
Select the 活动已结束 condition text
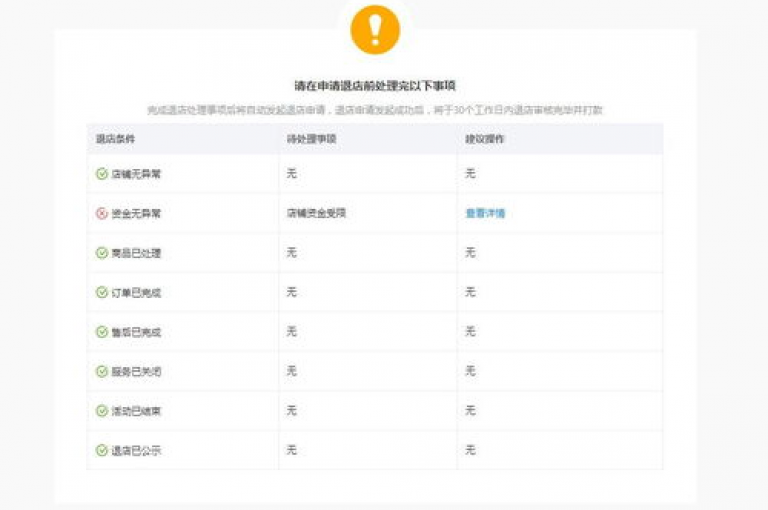click(136, 412)
